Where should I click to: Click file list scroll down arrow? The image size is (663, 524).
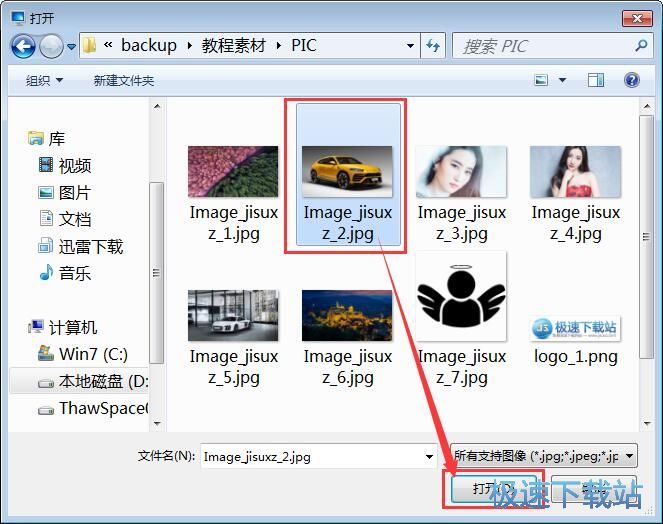(x=647, y=423)
